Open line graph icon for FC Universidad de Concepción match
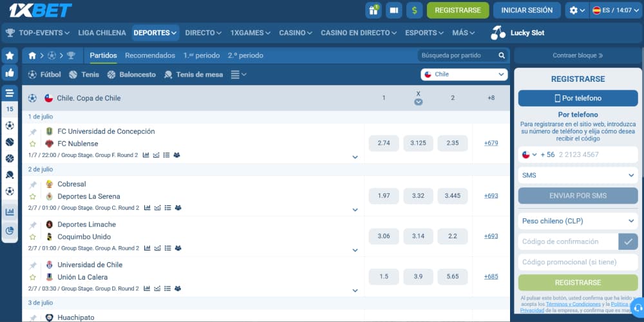Image resolution: width=644 pixels, height=322 pixels. (156, 155)
